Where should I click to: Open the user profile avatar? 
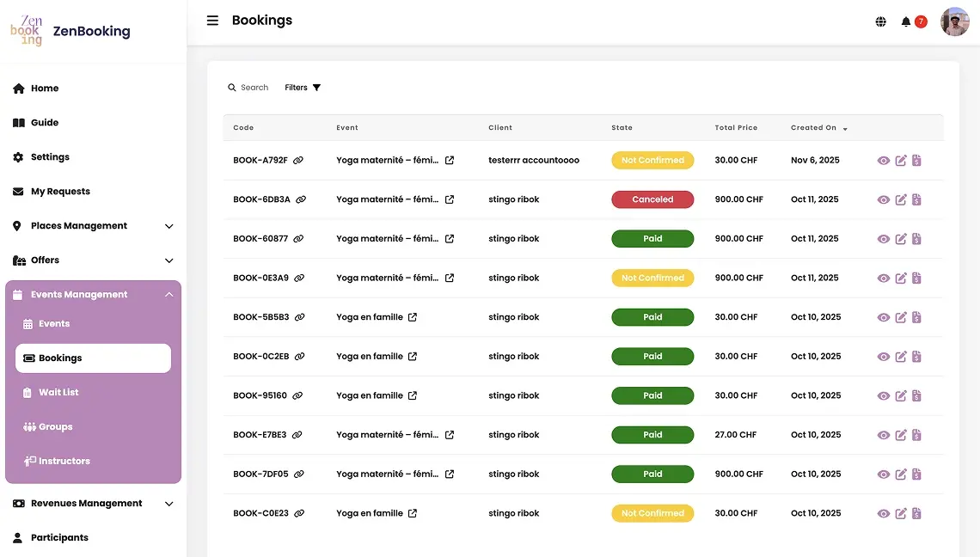pyautogui.click(x=955, y=21)
